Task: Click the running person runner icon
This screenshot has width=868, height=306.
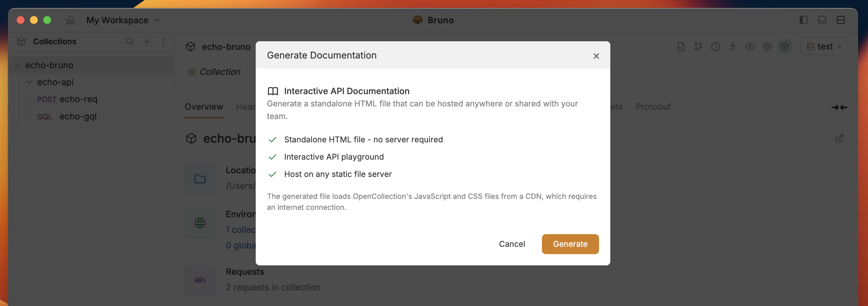Action: tap(733, 47)
